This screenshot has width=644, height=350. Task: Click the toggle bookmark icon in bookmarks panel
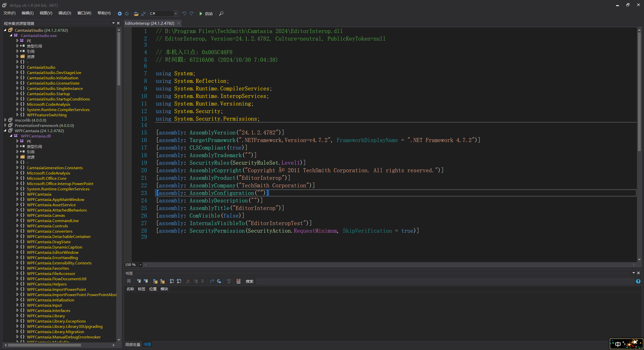point(129,281)
